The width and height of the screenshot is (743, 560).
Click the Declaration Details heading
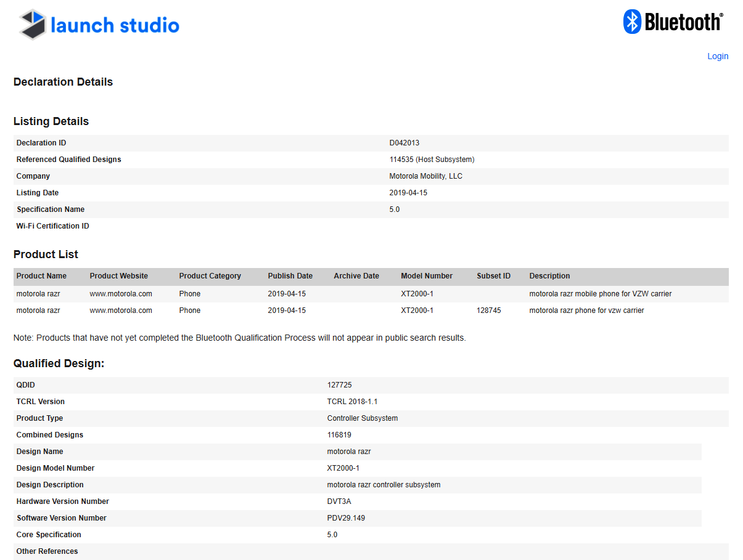[x=63, y=82]
